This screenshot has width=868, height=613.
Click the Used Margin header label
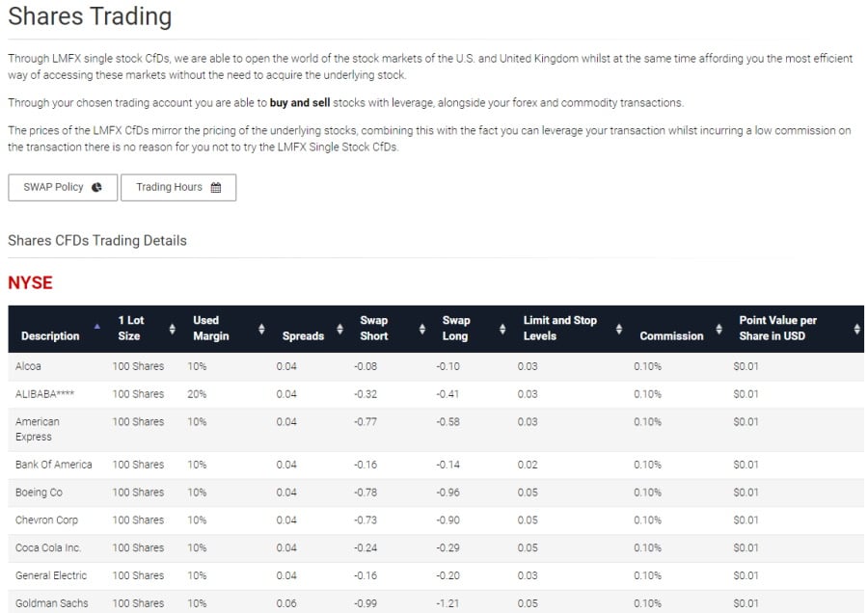[x=210, y=328]
